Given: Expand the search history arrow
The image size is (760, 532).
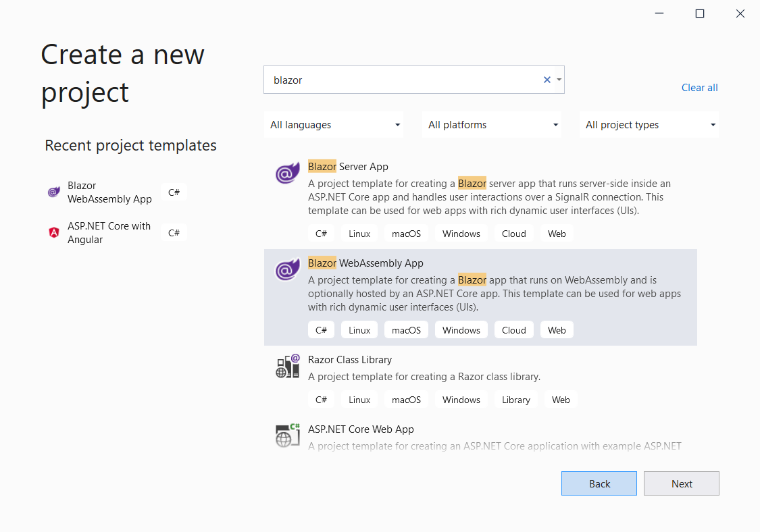Looking at the screenshot, I should [x=558, y=79].
